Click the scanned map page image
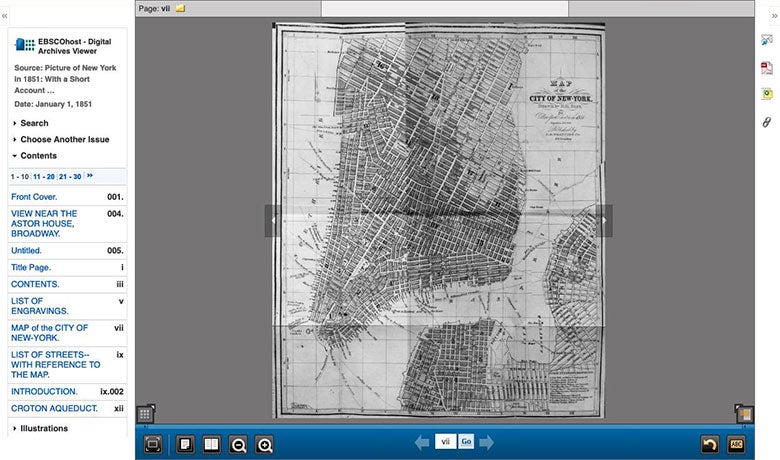This screenshot has width=780, height=460. tap(439, 220)
